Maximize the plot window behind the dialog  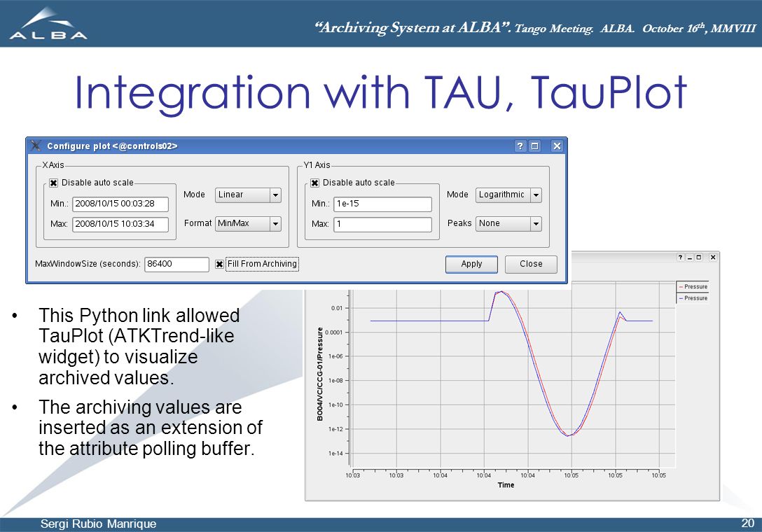pos(699,257)
